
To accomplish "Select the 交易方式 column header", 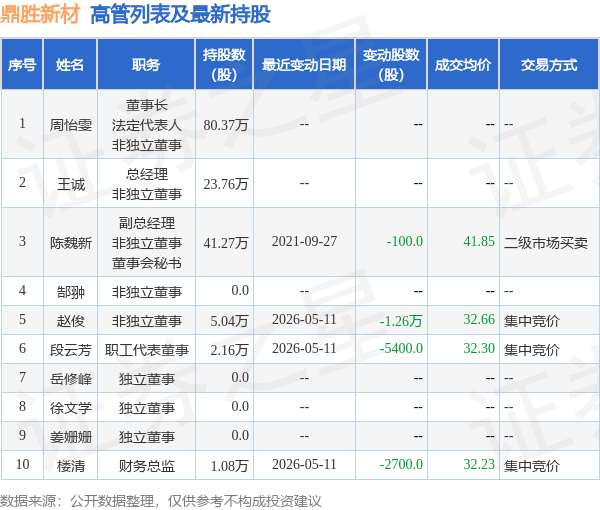I will [549, 64].
